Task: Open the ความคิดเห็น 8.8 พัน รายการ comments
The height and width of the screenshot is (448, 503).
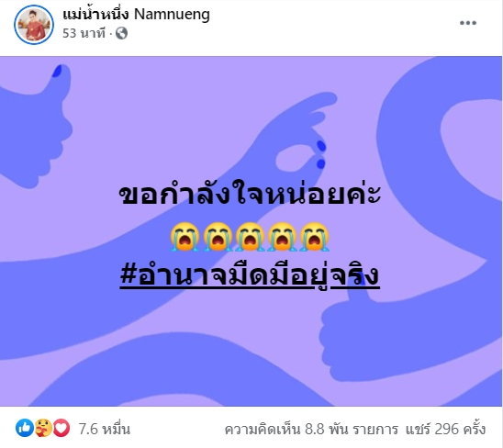Action: click(x=311, y=429)
